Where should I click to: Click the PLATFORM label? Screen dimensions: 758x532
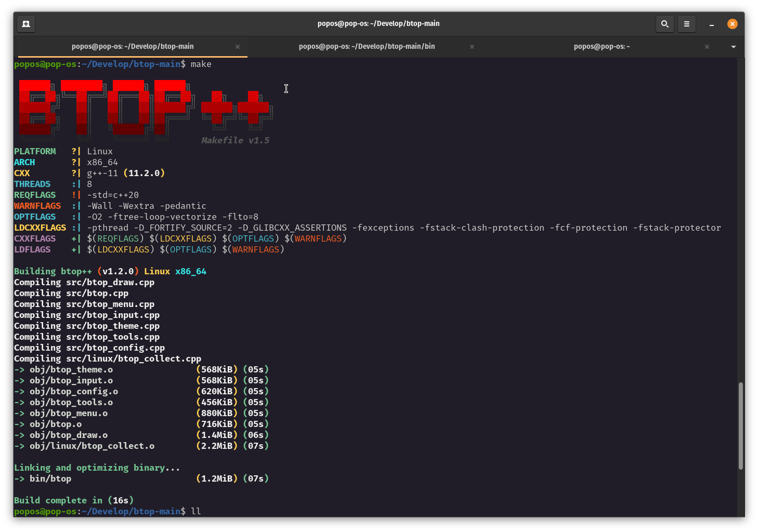pyautogui.click(x=35, y=151)
